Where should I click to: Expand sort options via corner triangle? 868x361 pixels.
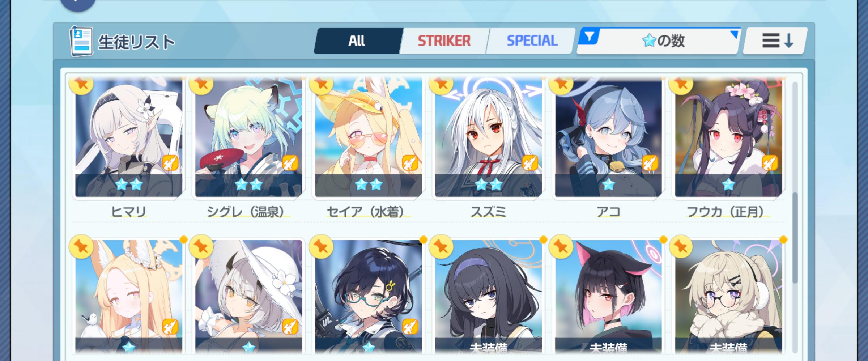point(734,34)
